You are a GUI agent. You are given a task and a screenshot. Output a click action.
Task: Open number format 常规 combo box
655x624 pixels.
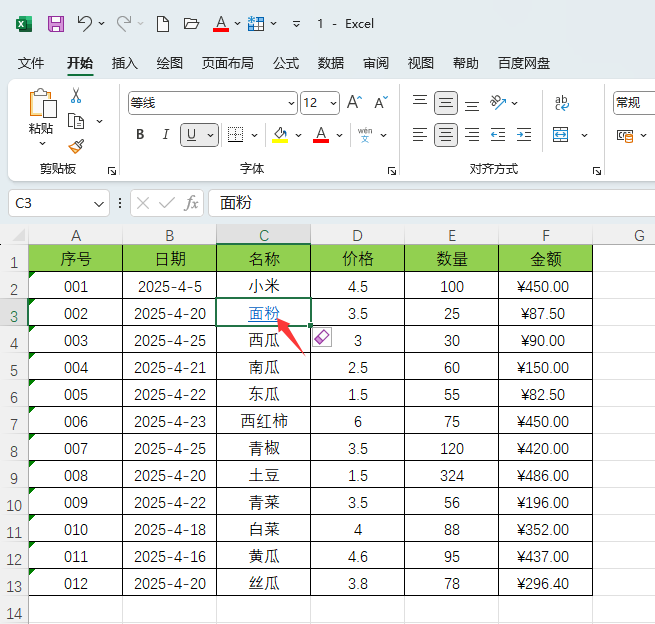[634, 103]
